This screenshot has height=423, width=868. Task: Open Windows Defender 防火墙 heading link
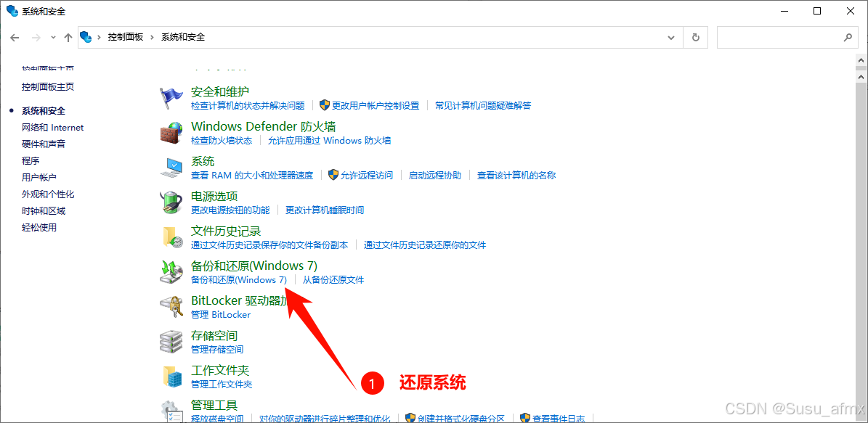(x=264, y=126)
